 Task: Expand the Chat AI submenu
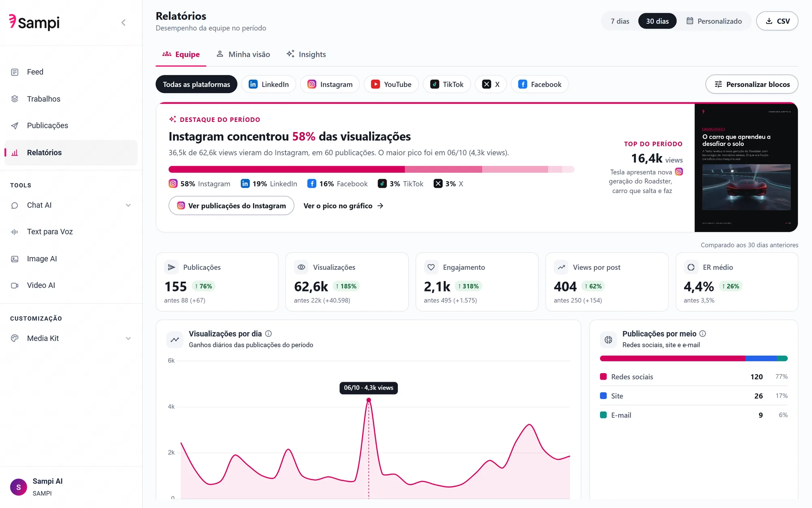128,205
